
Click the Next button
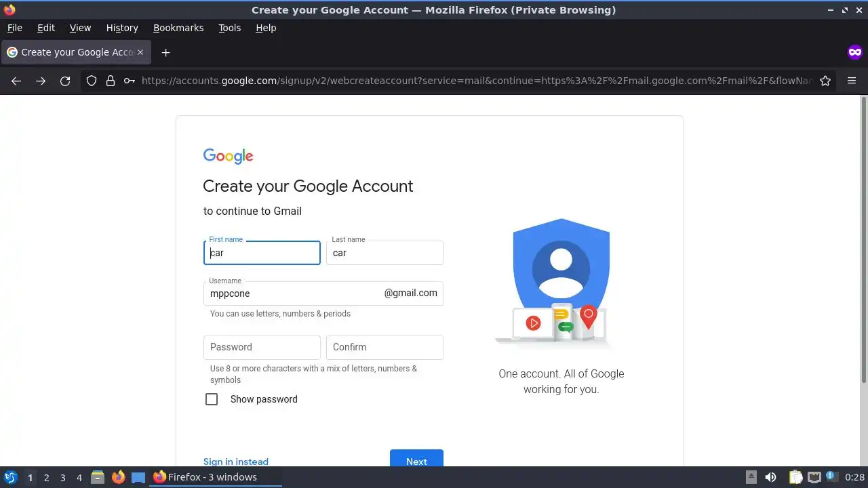pyautogui.click(x=416, y=458)
